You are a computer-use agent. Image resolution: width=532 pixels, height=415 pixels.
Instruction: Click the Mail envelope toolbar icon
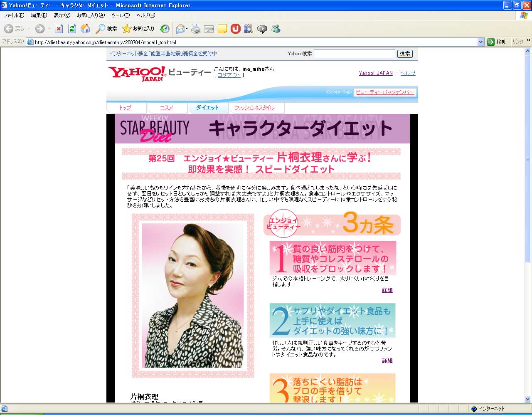[180, 29]
